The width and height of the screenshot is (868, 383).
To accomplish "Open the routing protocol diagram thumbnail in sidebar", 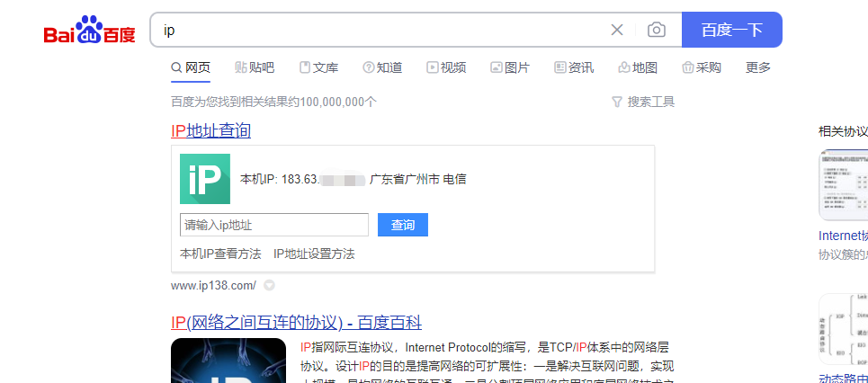I will pos(843,331).
